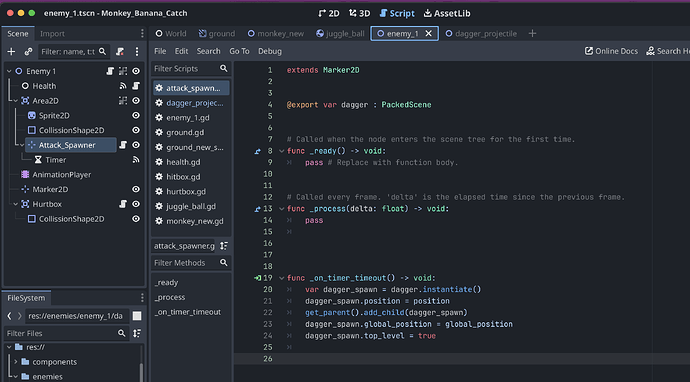The width and height of the screenshot is (690, 382).
Task: Toggle FileSystem split mode view
Action: tap(137, 316)
